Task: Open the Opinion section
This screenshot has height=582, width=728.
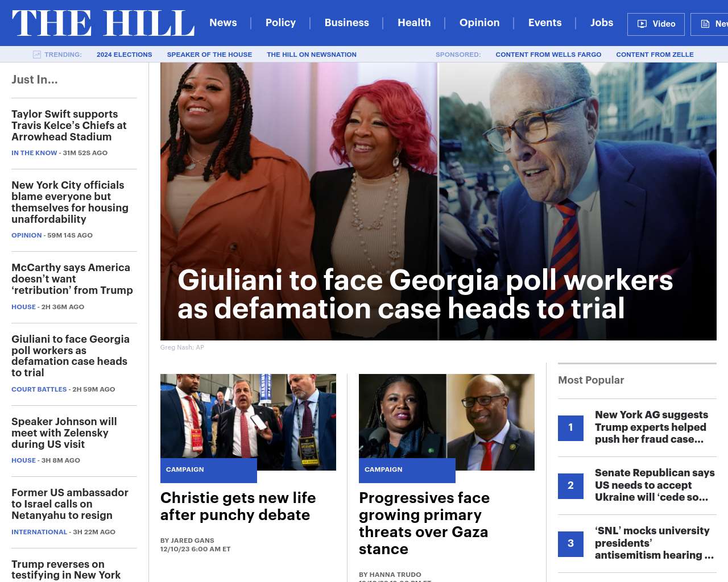Action: pos(479,23)
